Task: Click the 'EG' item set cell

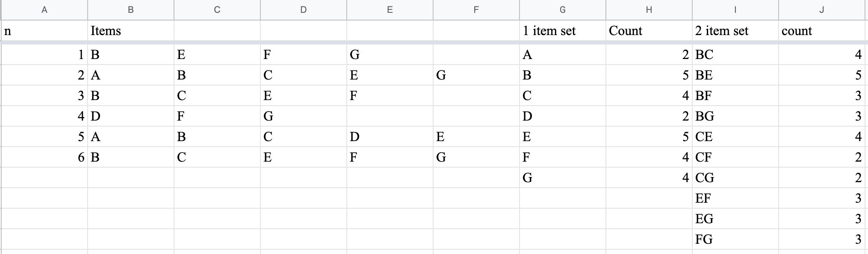Action: [735, 219]
